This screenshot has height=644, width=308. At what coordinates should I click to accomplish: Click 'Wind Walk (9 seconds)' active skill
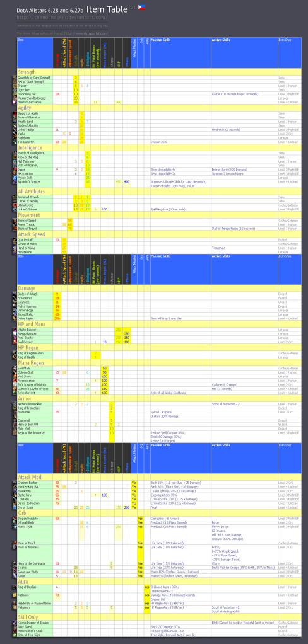tap(226, 129)
